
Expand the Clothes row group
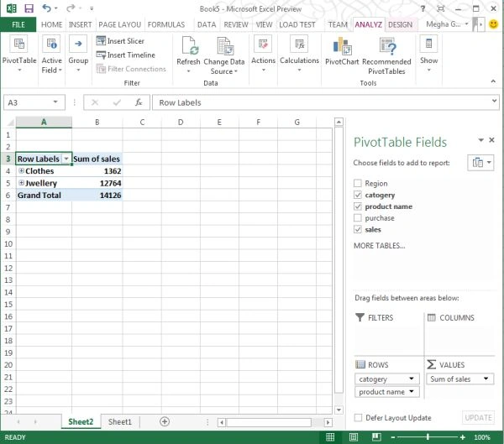[x=21, y=170]
